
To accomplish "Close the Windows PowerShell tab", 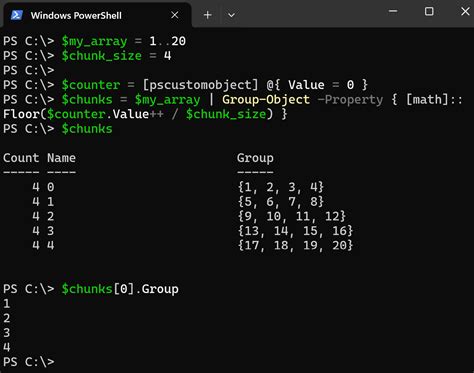I will [175, 15].
